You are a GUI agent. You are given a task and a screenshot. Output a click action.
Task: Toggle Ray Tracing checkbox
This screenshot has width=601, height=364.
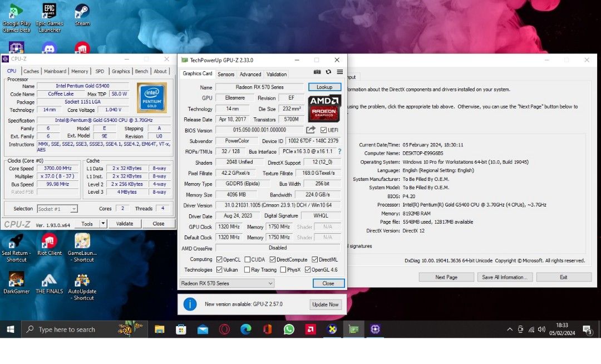[247, 270]
